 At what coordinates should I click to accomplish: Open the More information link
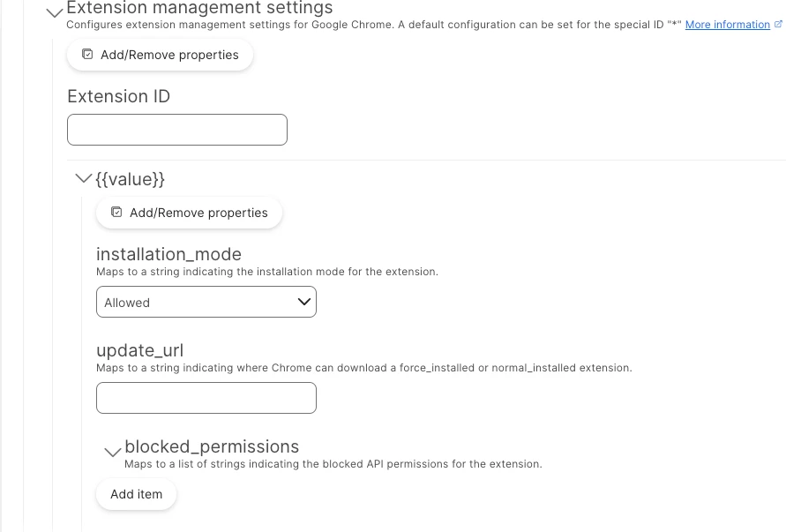point(728,25)
